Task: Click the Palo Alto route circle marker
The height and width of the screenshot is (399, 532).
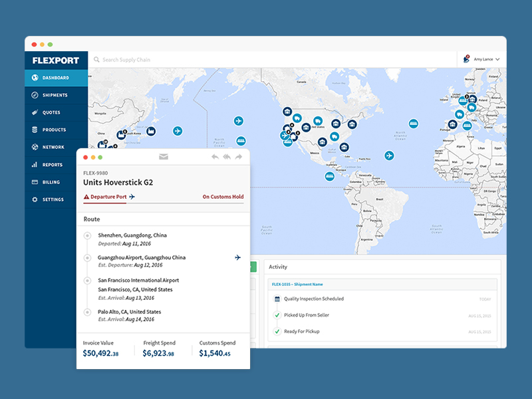Action: click(x=88, y=312)
